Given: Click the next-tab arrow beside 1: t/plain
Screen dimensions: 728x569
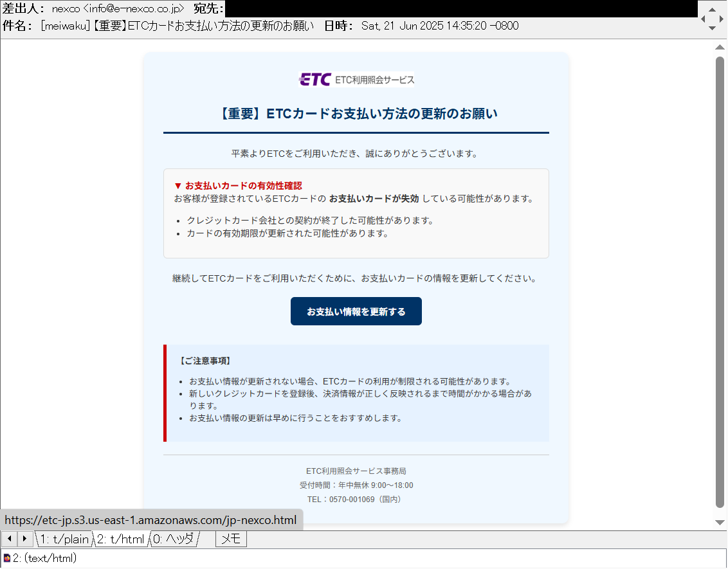Looking at the screenshot, I should (x=25, y=539).
